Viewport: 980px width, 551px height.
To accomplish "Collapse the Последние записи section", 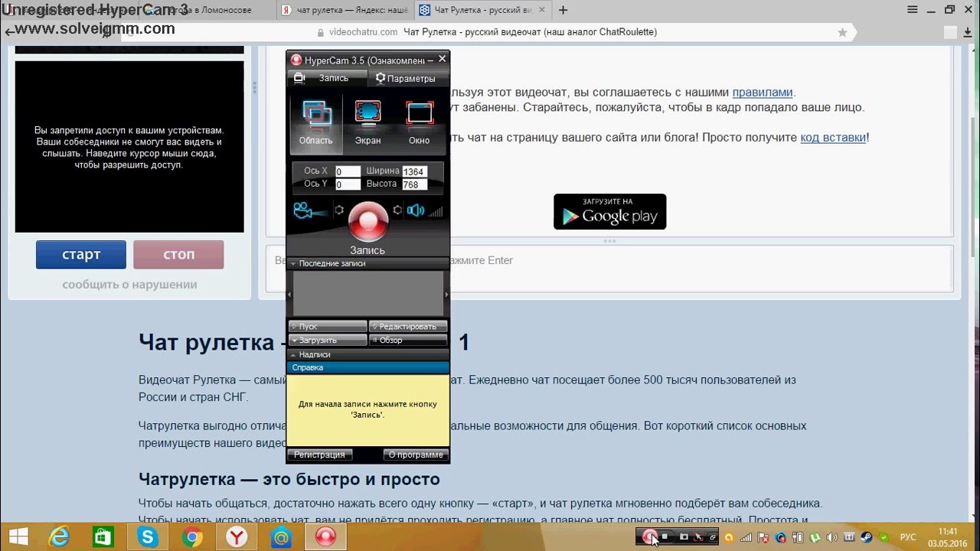I will [x=367, y=263].
